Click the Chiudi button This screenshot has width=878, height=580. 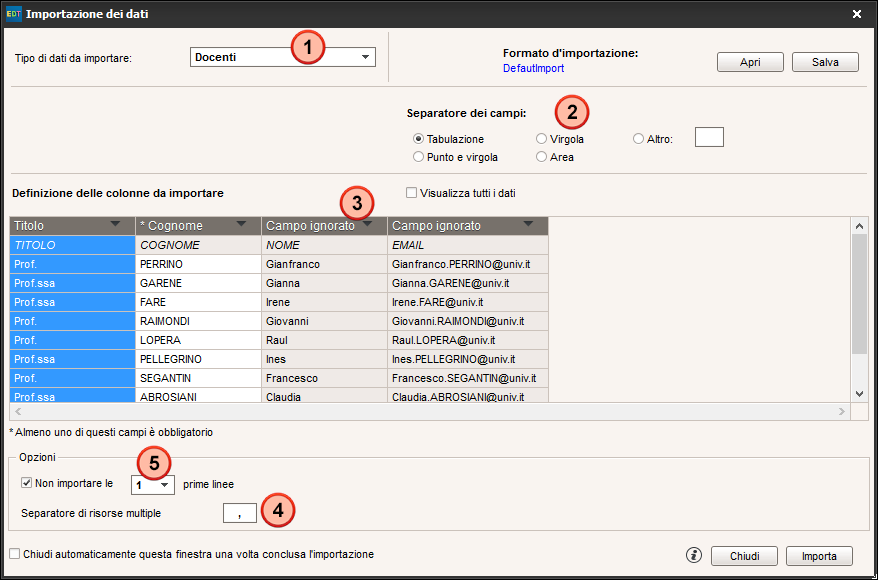click(x=744, y=556)
